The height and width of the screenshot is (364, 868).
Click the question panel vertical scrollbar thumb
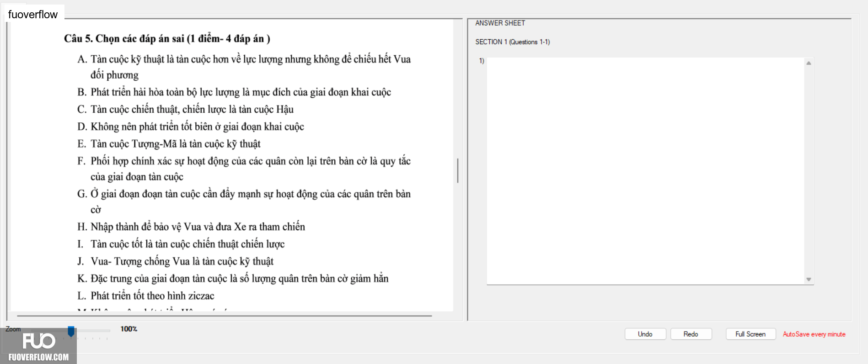point(457,171)
